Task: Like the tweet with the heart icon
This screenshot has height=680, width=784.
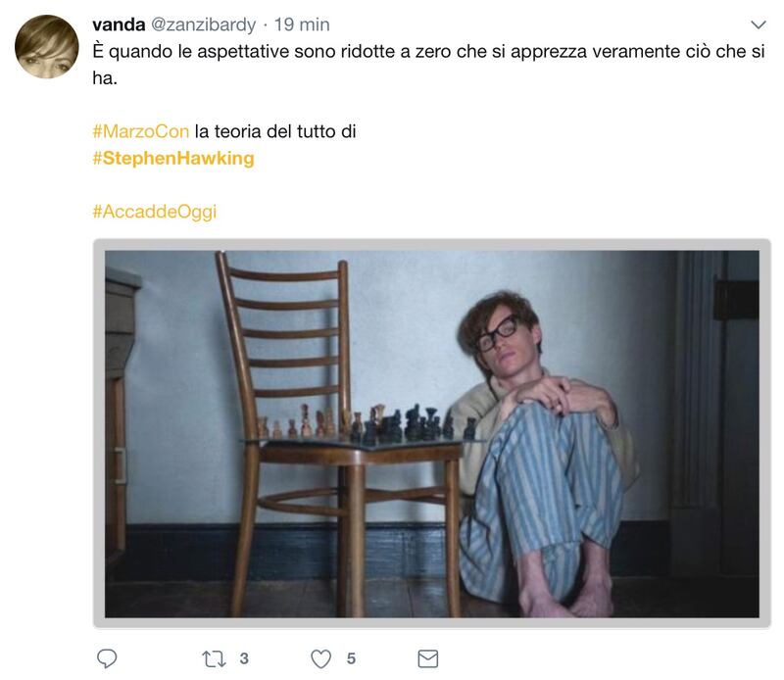Action: click(x=321, y=659)
